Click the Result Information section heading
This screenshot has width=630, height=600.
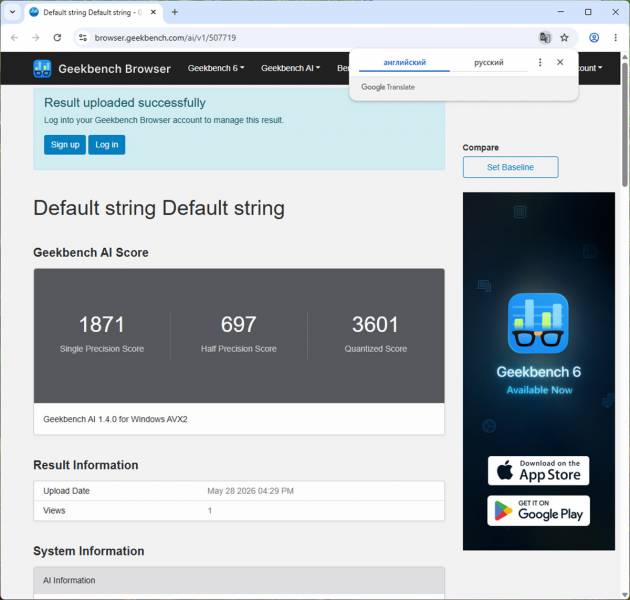[x=86, y=465]
